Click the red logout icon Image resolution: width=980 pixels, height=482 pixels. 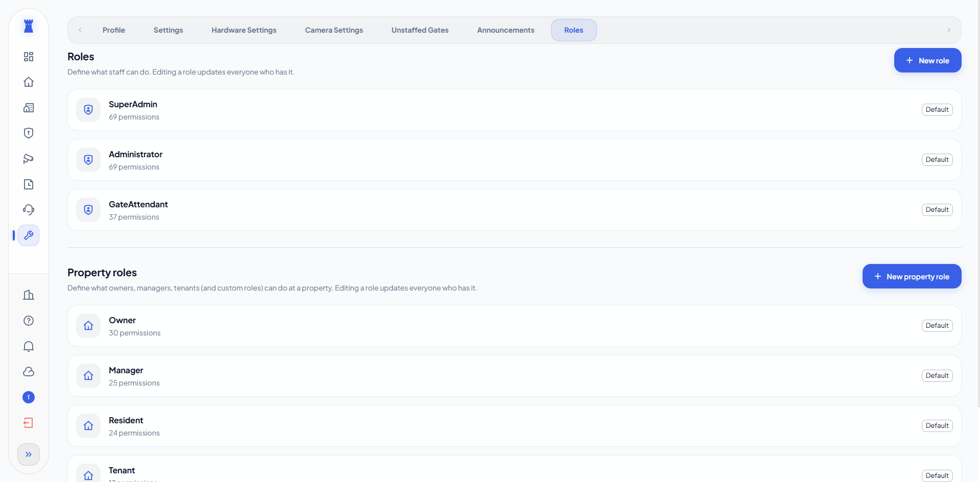tap(29, 423)
